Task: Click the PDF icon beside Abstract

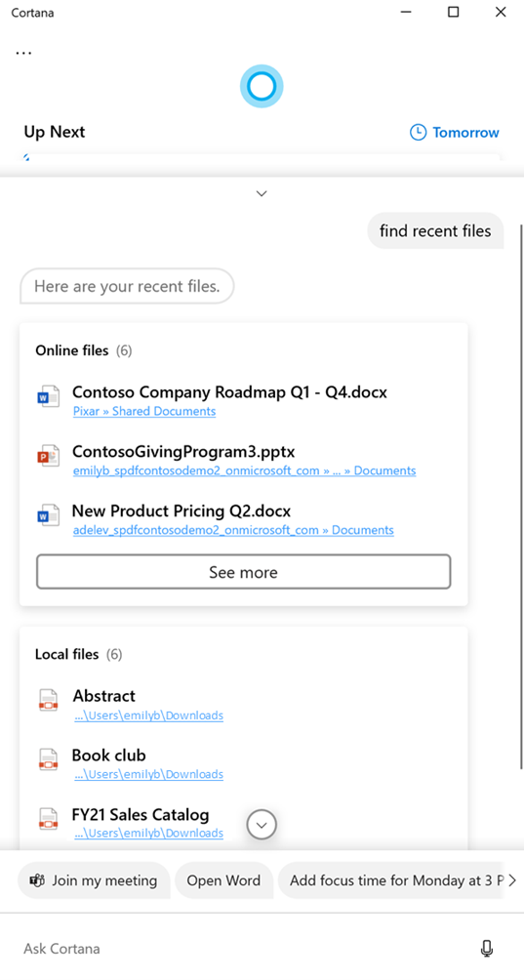Action: tap(48, 700)
